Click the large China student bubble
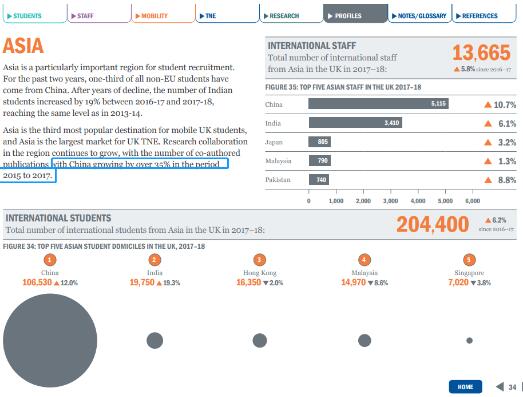This screenshot has width=523, height=397. click(x=50, y=340)
